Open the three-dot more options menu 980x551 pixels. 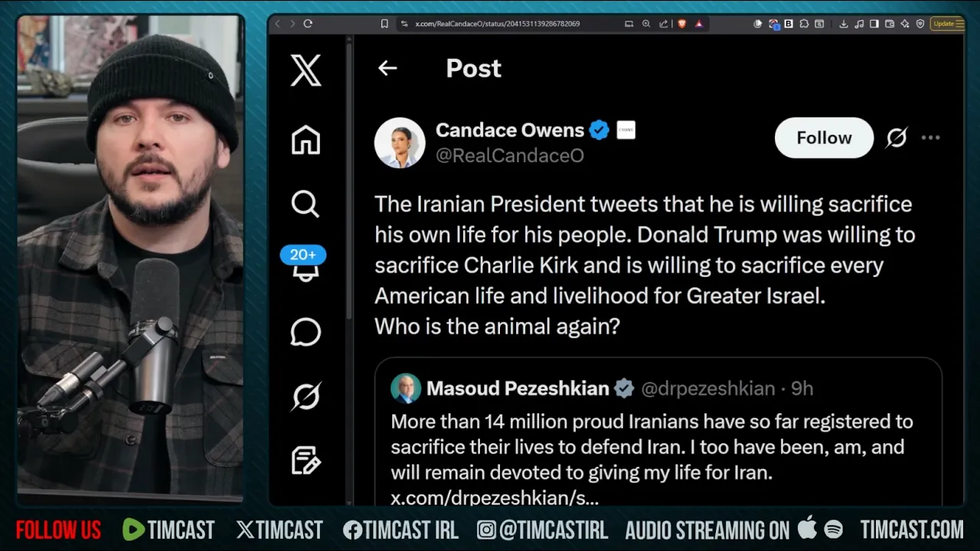click(930, 138)
